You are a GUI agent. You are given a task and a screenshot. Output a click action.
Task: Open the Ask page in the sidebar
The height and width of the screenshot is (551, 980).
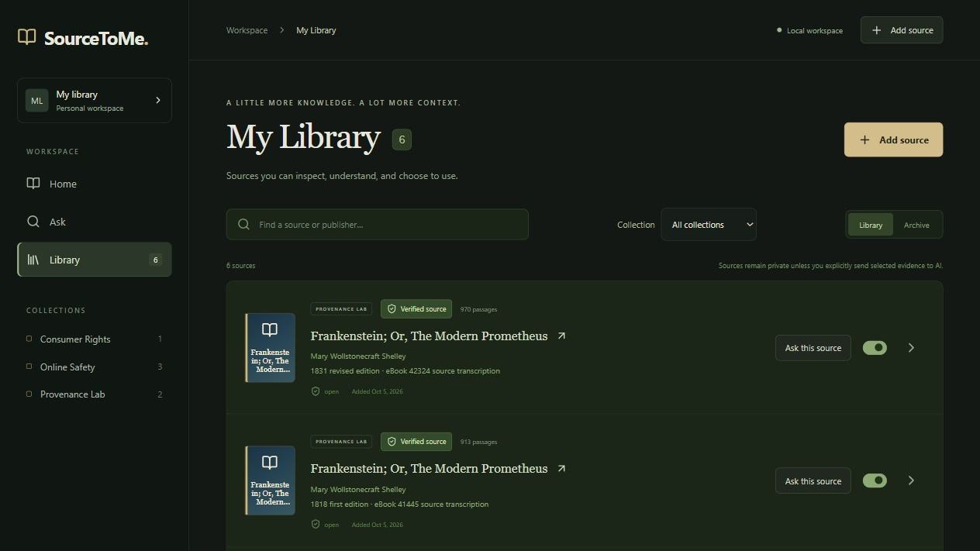[95, 222]
